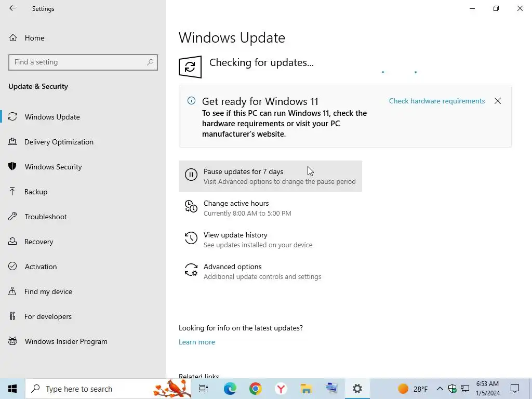Launch Google Chrome from taskbar
Image resolution: width=532 pixels, height=399 pixels.
pyautogui.click(x=255, y=389)
